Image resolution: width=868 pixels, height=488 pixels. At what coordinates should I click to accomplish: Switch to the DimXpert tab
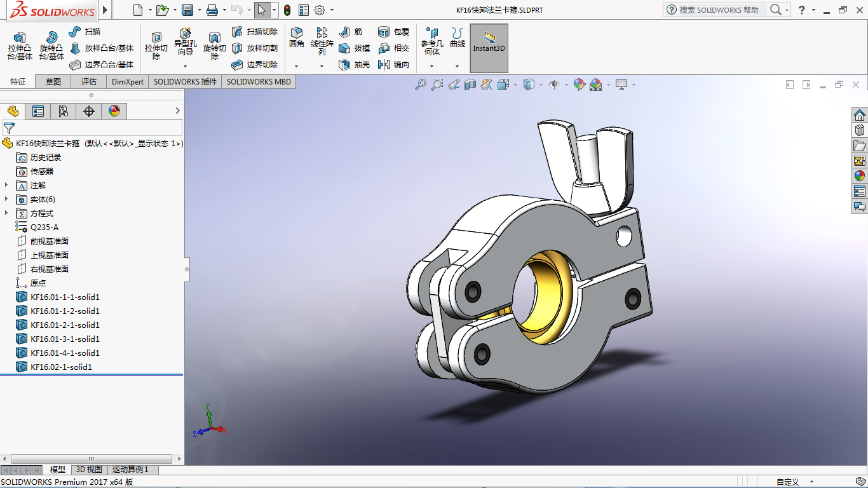[x=128, y=81]
